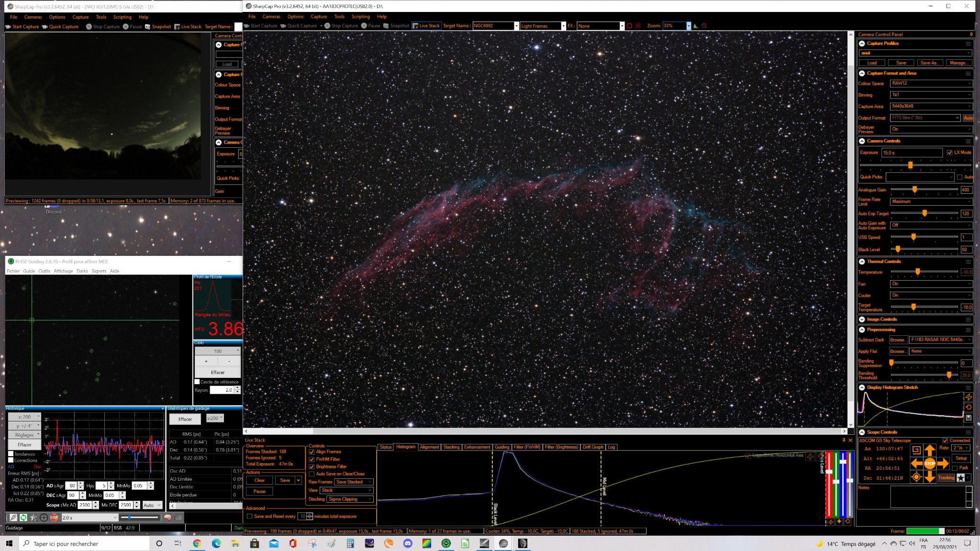
Task: Open the Raw Frames Save Stacked dropdown
Action: (x=354, y=482)
